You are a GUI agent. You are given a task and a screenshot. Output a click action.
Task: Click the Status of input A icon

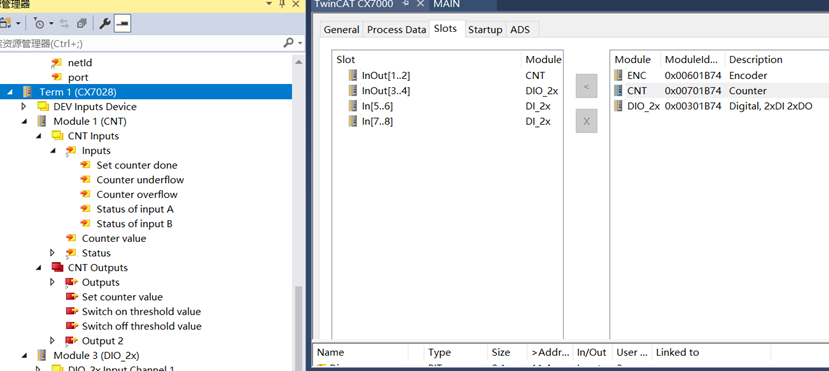(x=86, y=209)
